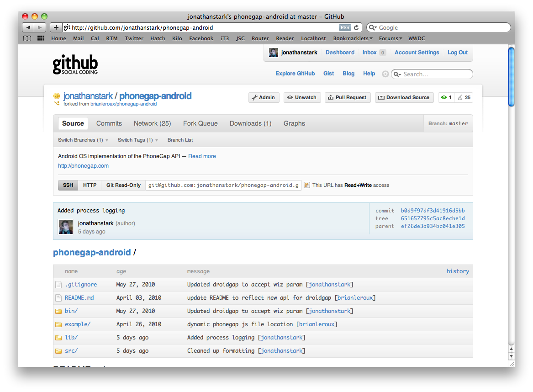The image size is (533, 392).
Task: Open the README.md file link
Action: pyautogui.click(x=79, y=297)
